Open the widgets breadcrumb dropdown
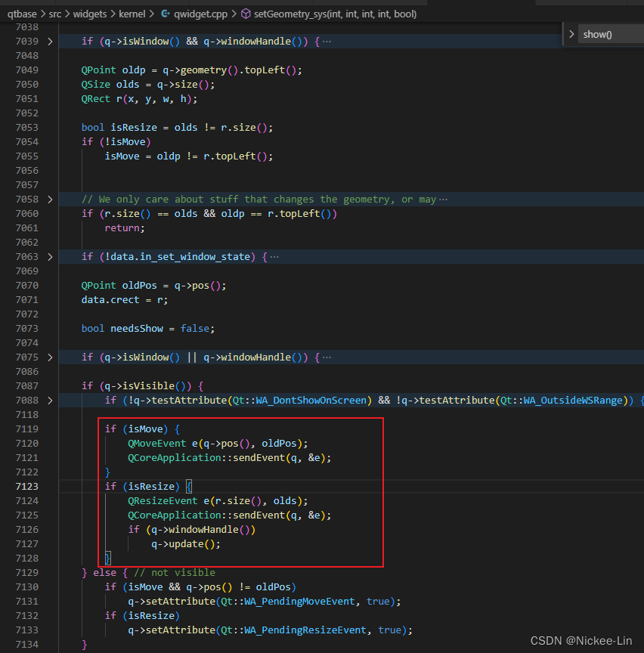The width and height of the screenshot is (644, 653). click(91, 13)
